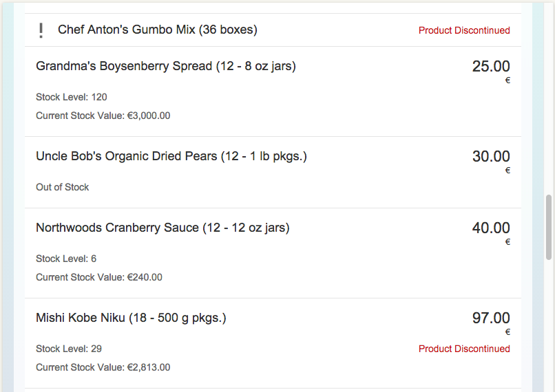Click the Stock Level: 29 attribute

tap(69, 349)
